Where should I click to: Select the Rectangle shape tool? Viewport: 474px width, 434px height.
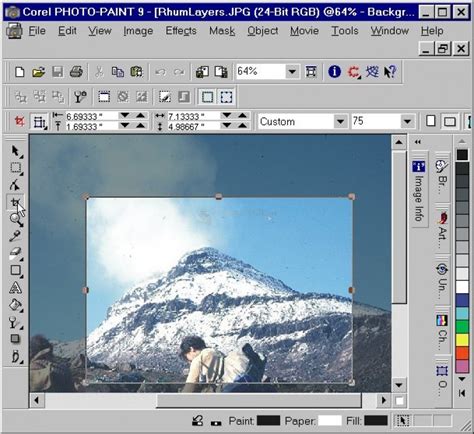(15, 270)
